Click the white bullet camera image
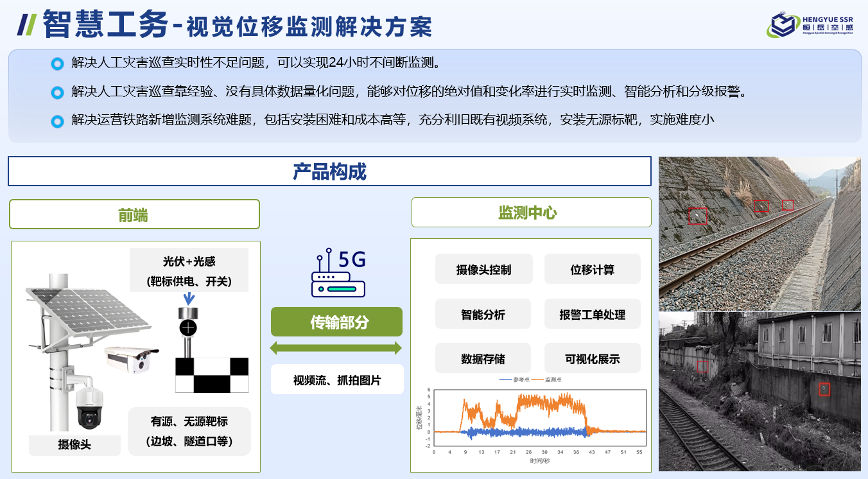This screenshot has width=868, height=479. [132, 357]
